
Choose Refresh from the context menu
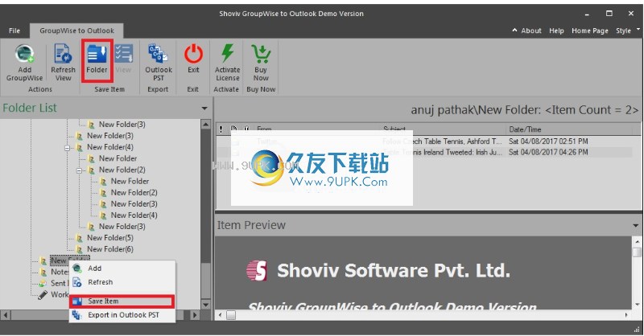[x=122, y=282]
